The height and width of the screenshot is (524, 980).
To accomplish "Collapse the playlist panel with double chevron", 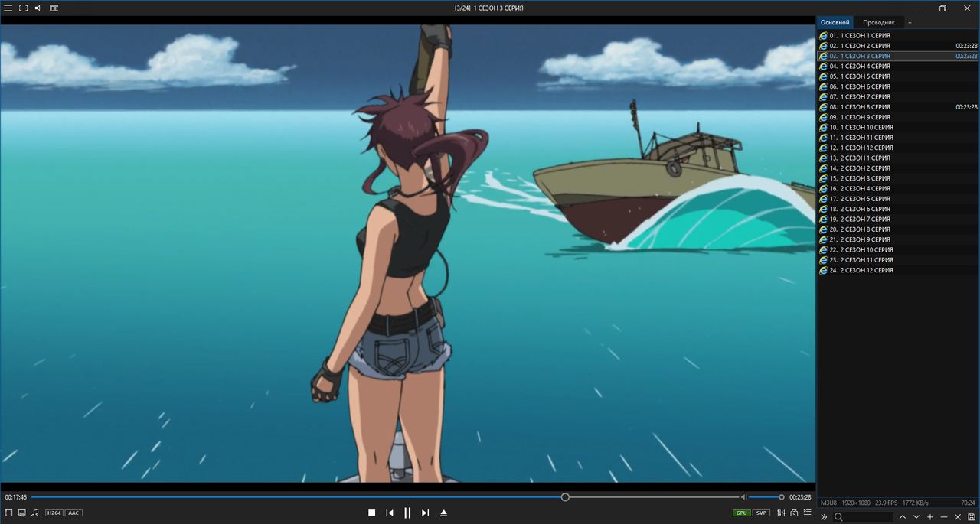I will [824, 517].
